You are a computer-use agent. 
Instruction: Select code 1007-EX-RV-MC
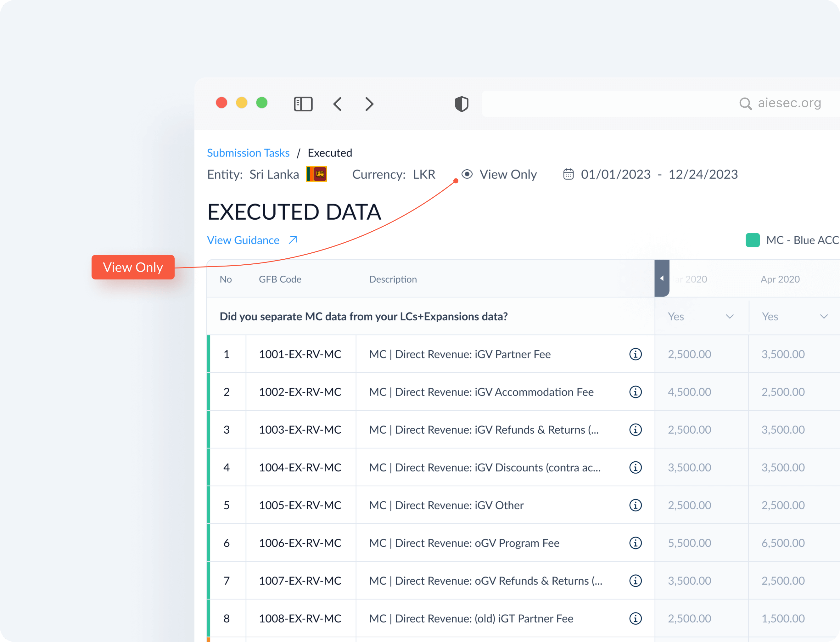point(300,581)
